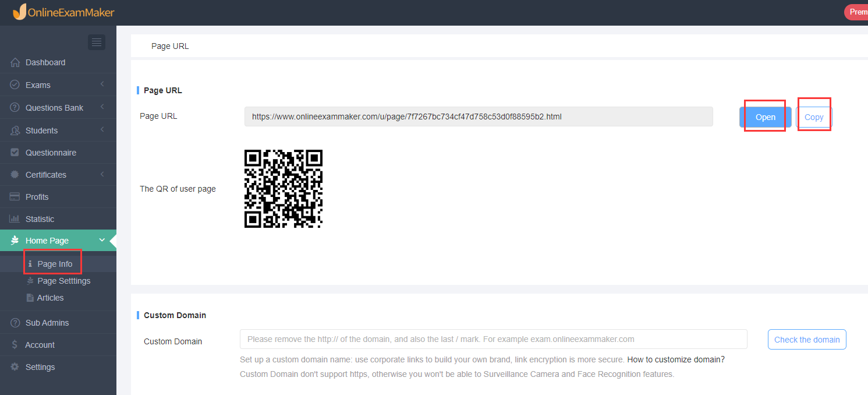The image size is (868, 395).
Task: Click the Settings gear icon
Action: point(15,367)
